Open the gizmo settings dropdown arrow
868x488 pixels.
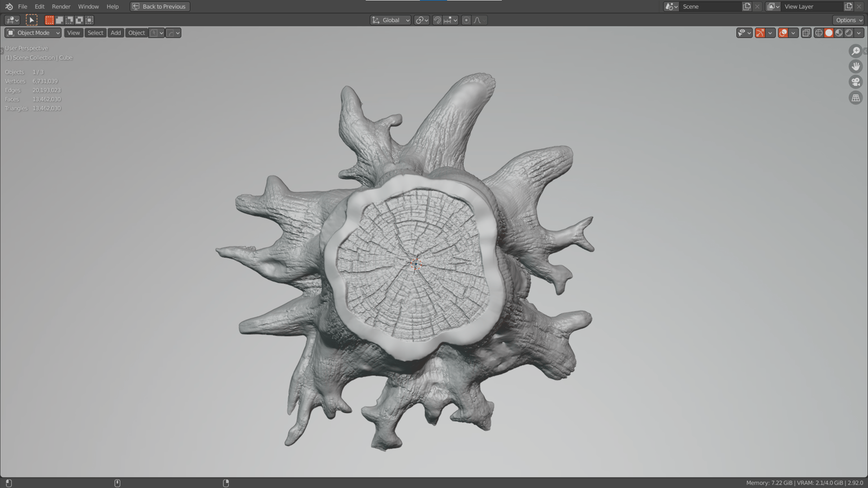pos(770,33)
